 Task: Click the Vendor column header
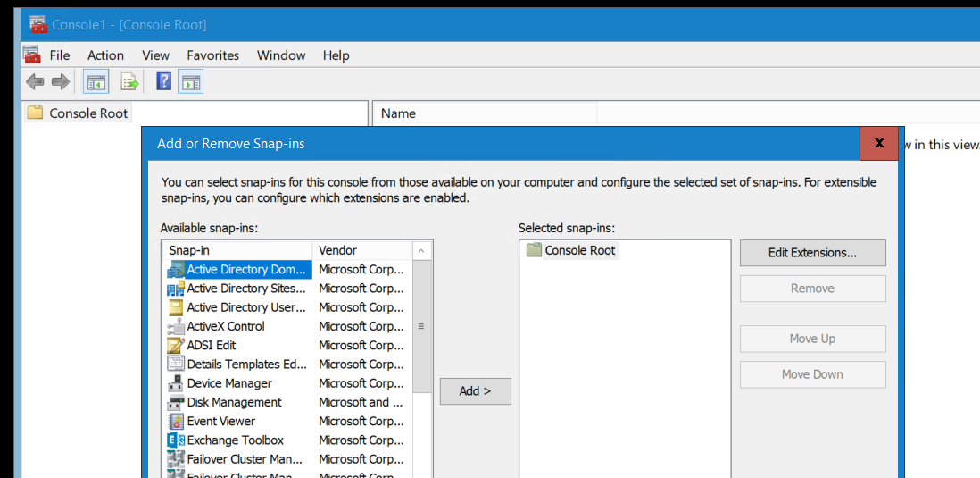coord(361,250)
